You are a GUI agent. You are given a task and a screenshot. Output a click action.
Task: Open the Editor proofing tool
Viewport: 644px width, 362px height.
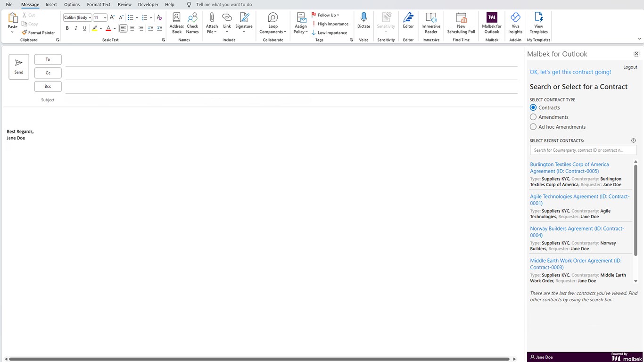click(408, 21)
